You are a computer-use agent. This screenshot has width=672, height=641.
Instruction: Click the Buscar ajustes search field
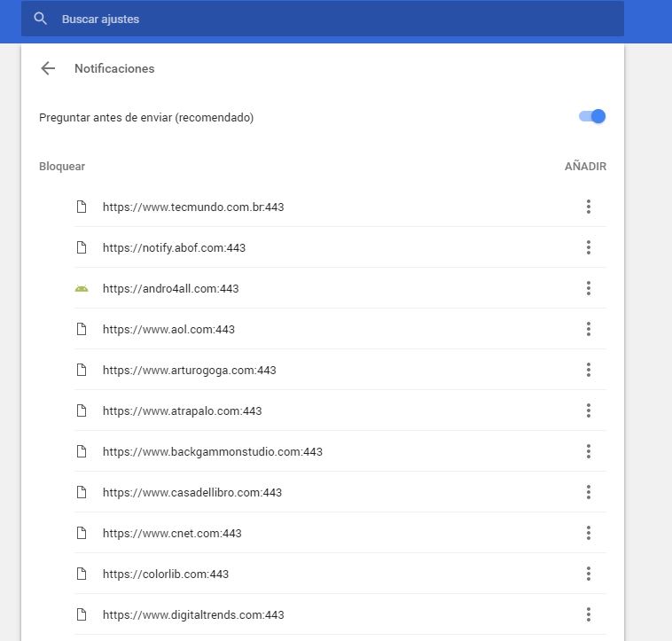pyautogui.click(x=337, y=19)
